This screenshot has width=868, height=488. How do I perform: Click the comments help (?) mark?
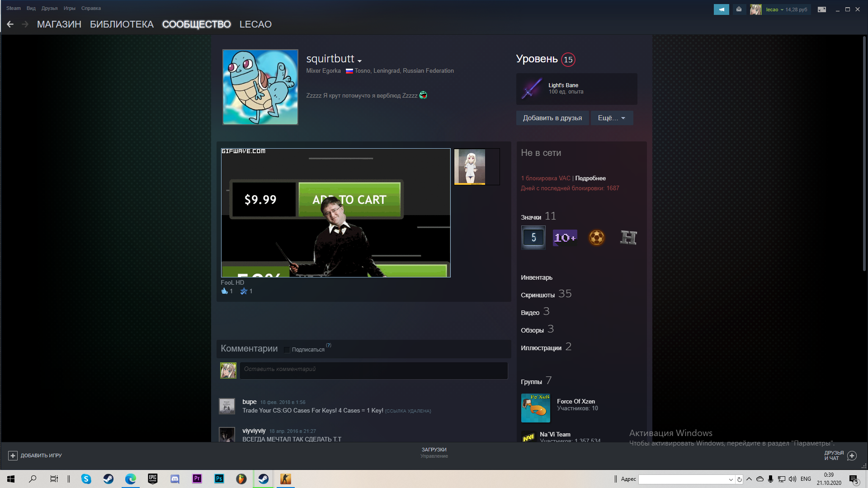pos(329,345)
